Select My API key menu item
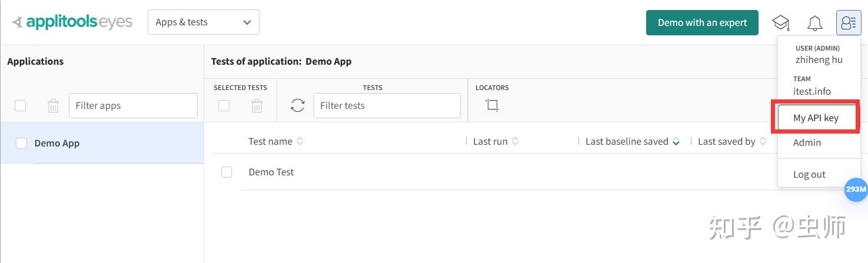 (x=816, y=118)
